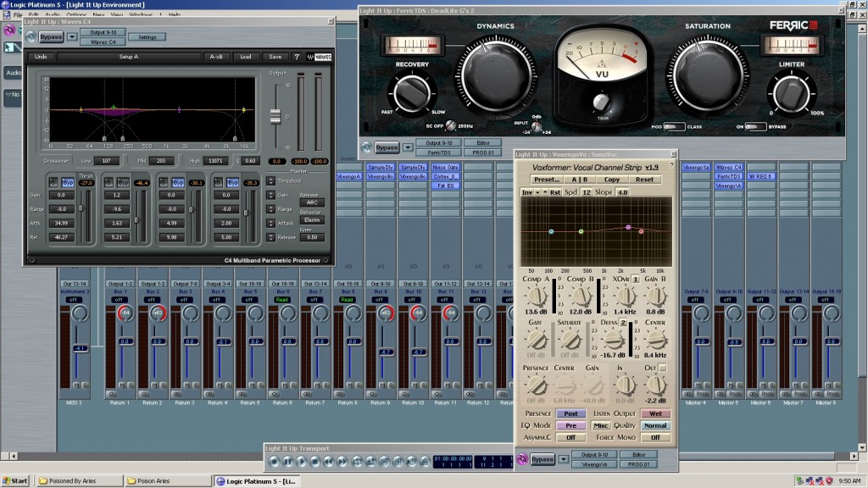868x488 pixels.
Task: Open the dropdown arrow next to FerricTDS Bypass
Action: (x=408, y=147)
